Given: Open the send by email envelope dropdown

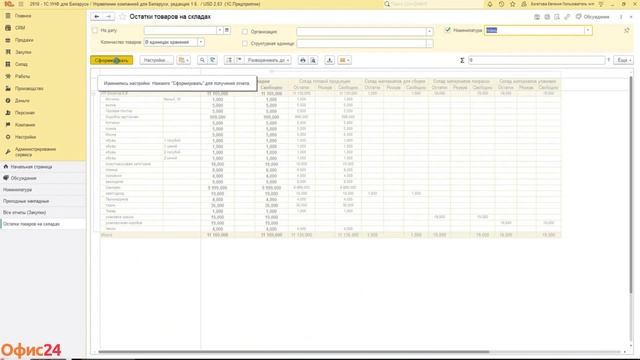Looking at the screenshot, I should point(344,60).
